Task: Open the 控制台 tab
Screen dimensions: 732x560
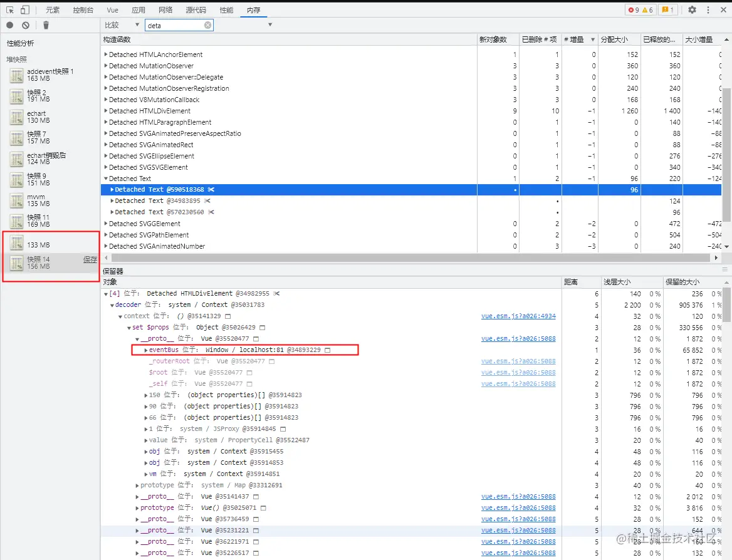Action: [83, 10]
